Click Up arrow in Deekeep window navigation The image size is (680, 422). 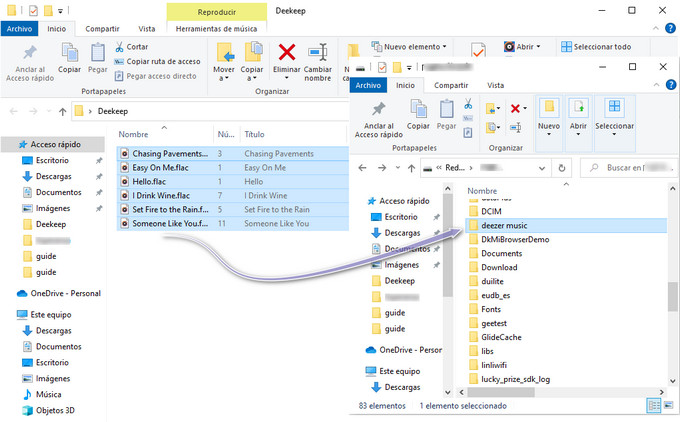tap(62, 111)
